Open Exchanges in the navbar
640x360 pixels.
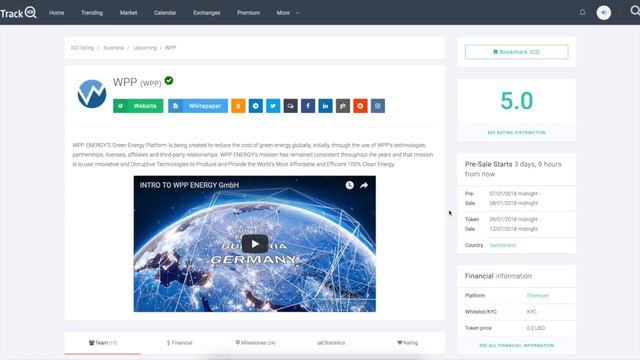click(x=207, y=13)
